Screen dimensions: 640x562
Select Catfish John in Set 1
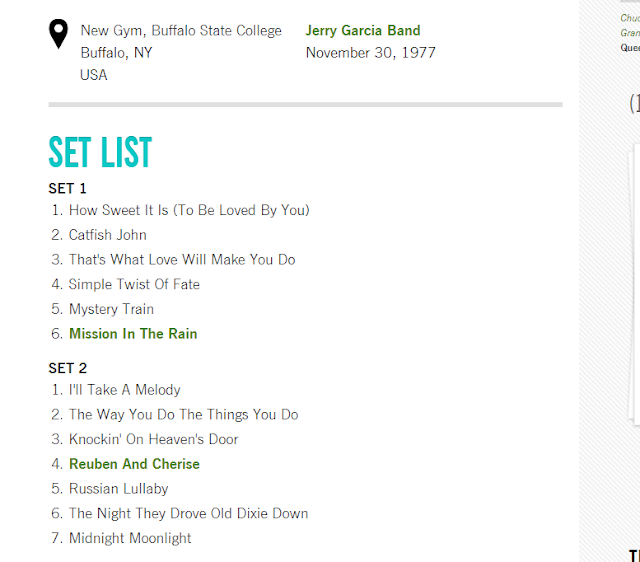[x=108, y=235]
